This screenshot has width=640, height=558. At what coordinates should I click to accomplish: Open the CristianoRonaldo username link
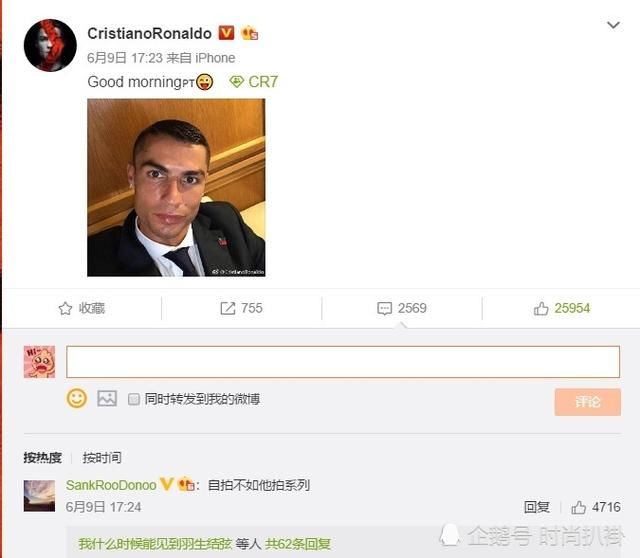pos(149,33)
